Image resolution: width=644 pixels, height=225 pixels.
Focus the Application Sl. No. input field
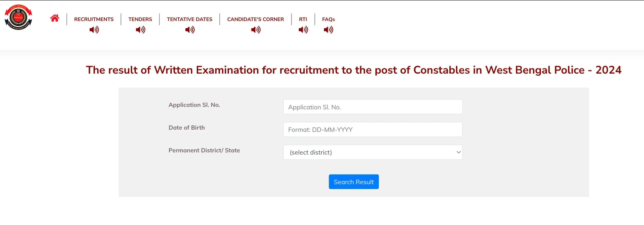[373, 107]
